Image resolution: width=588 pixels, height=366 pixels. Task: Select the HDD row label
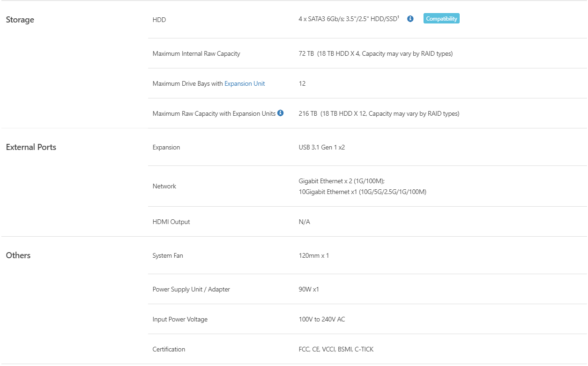tap(159, 20)
